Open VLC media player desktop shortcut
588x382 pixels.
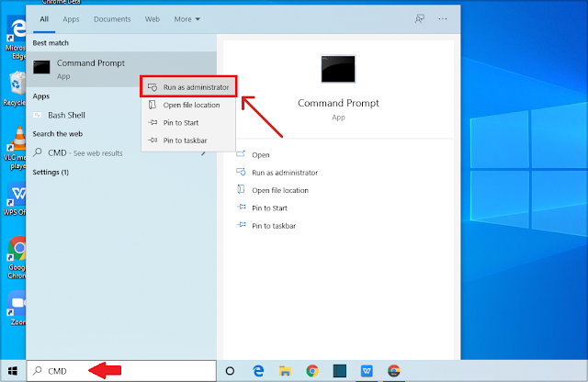tap(16, 148)
